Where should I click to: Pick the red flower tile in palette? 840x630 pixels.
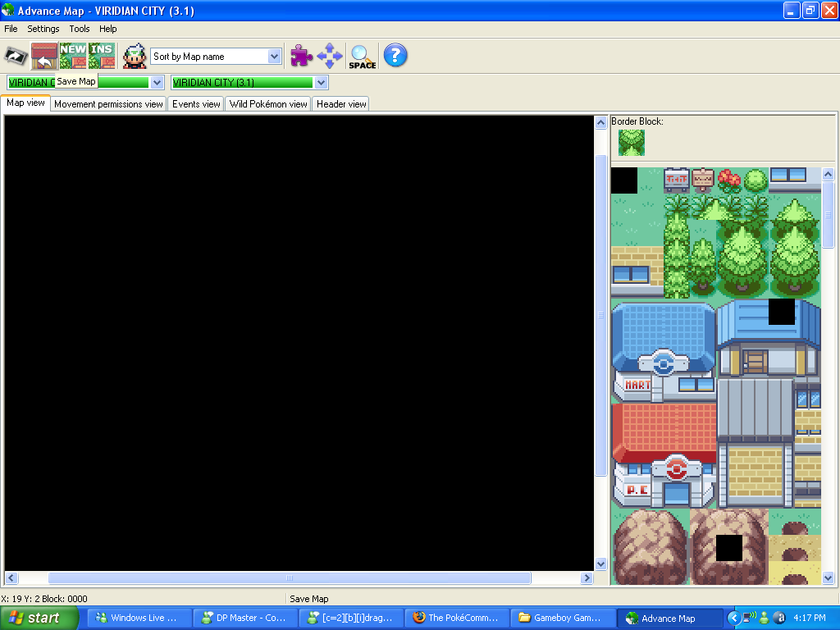(729, 180)
